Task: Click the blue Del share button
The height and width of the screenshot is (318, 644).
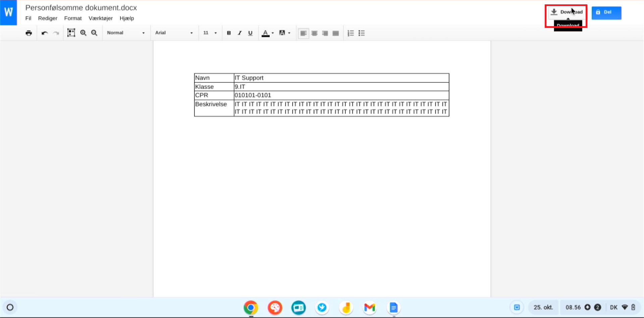Action: pyautogui.click(x=606, y=12)
